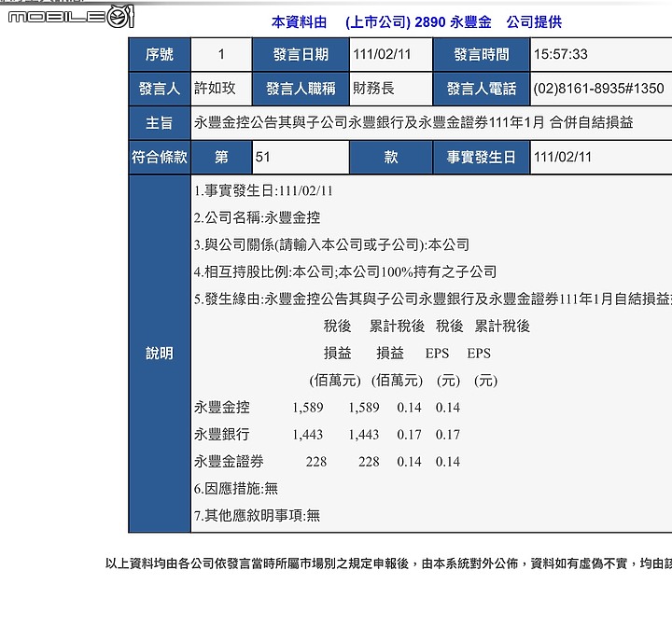Click the disclaimer text starting 以上資料均由各公司
Screen dimensions: 672x626
coord(388,563)
